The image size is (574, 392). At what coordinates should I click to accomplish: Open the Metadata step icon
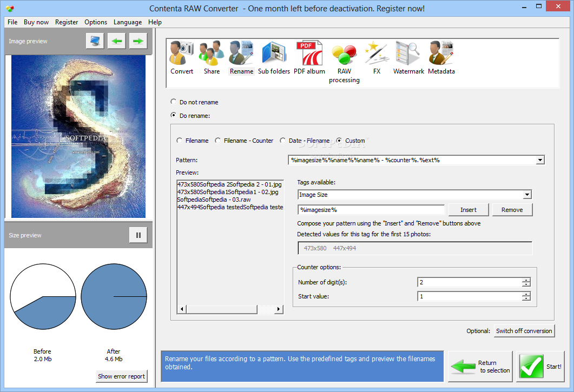[441, 58]
